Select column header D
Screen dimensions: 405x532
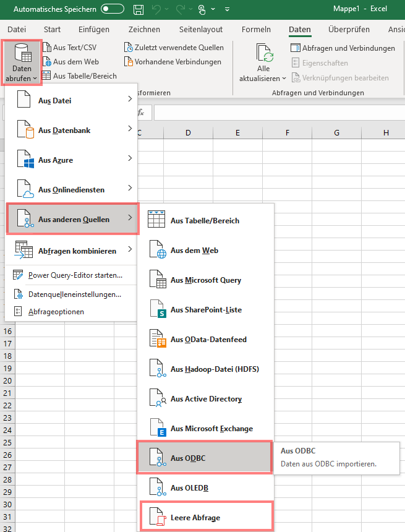(x=188, y=132)
